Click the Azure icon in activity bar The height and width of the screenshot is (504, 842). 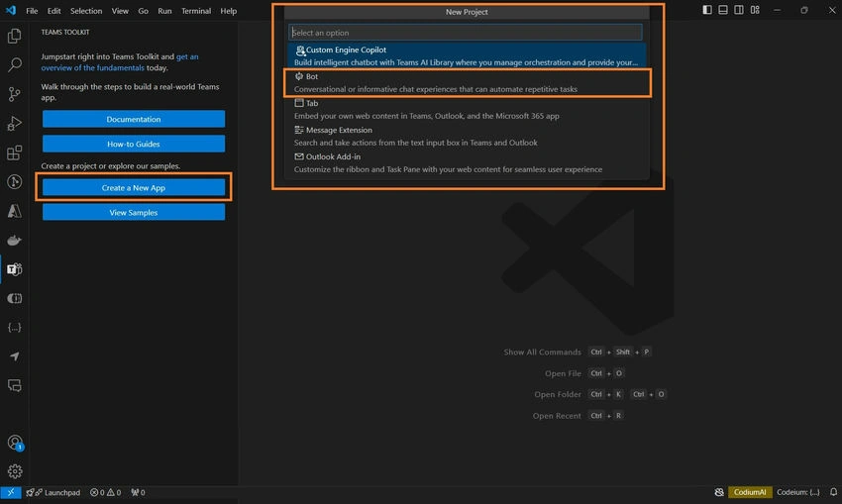tap(15, 211)
